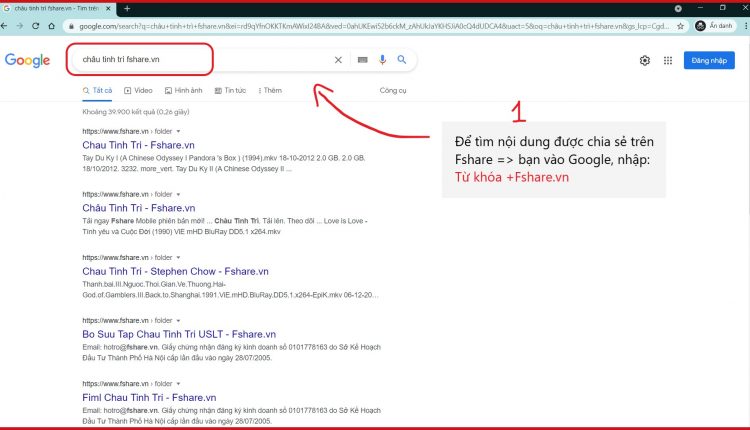Open the incognito profile icon

point(700,26)
